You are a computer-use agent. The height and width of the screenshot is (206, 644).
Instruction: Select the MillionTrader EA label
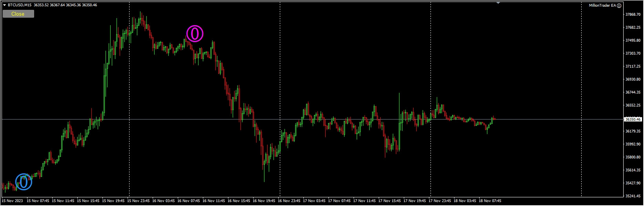(x=602, y=6)
